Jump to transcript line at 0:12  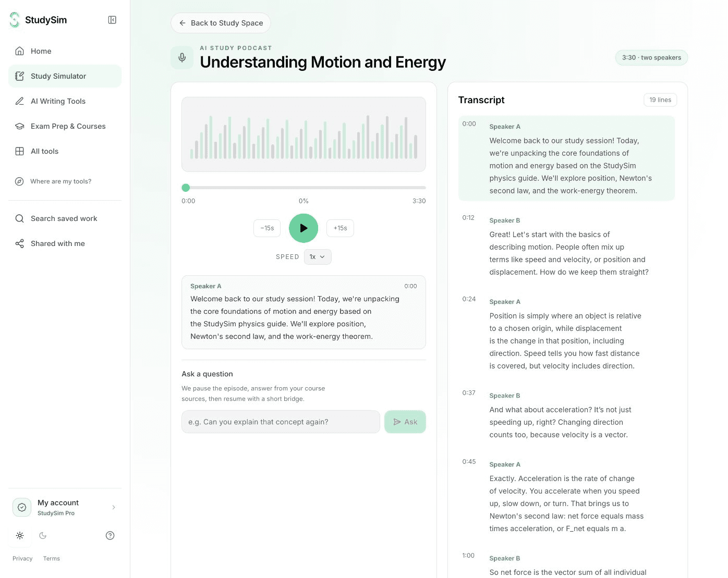[567, 246]
